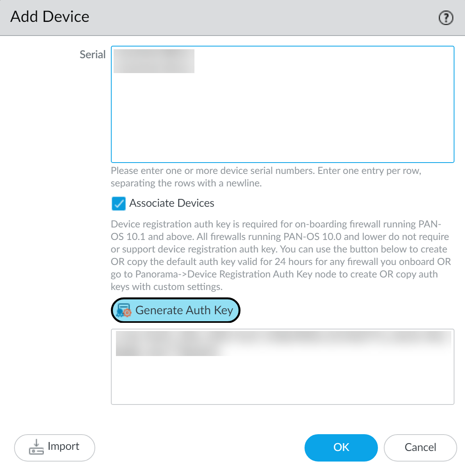Open the help question mark icon
This screenshot has height=476, width=465.
tap(446, 18)
